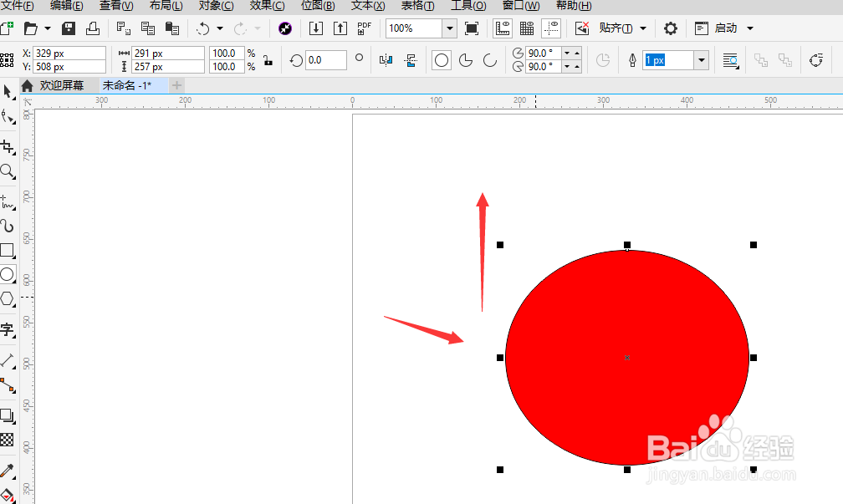This screenshot has width=843, height=504.
Task: Click Convert to Curves icon
Action: click(816, 60)
